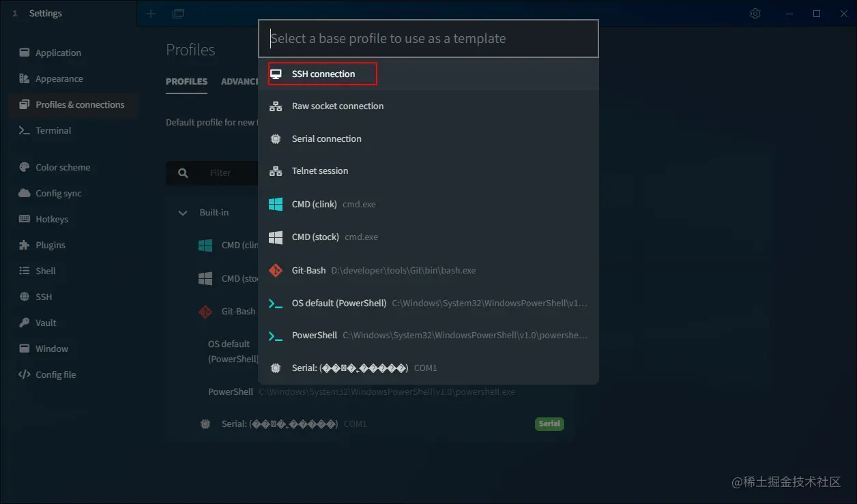Click the Color scheme palette icon

[x=25, y=167]
